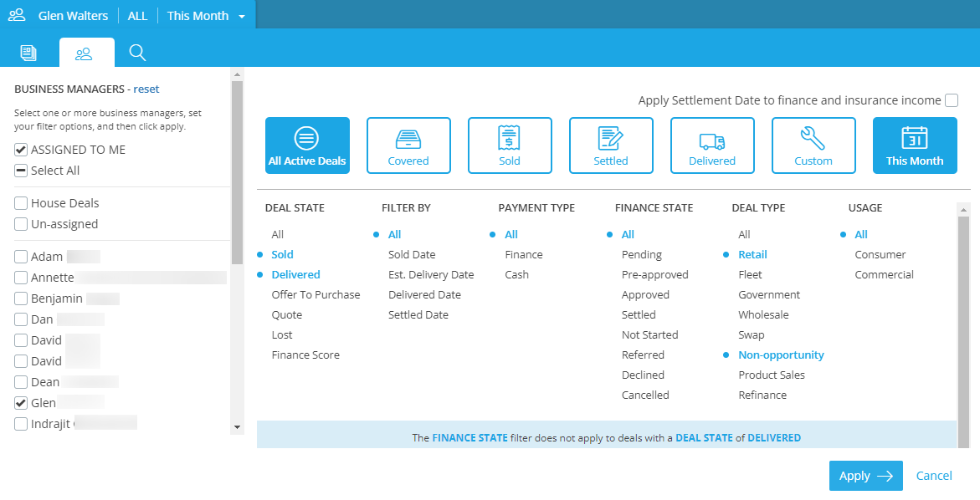Select Declined finance state
This screenshot has width=980, height=500.
coord(643,375)
